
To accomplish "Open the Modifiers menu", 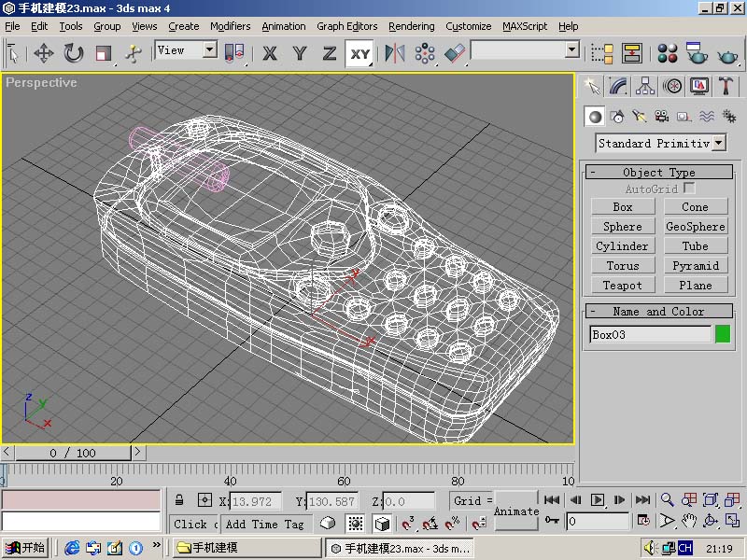I will (230, 26).
